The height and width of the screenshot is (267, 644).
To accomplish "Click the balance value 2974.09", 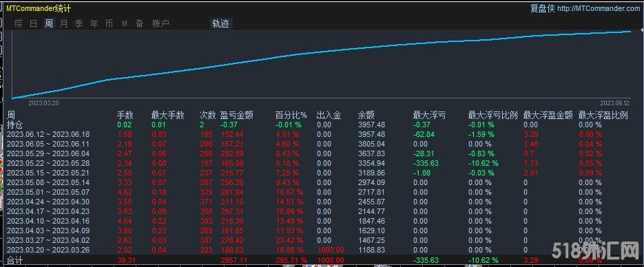I will (372, 182).
